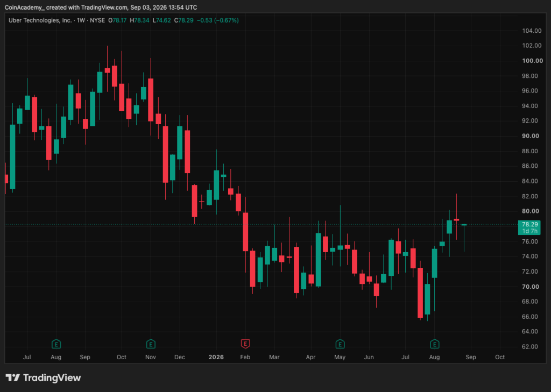
Task: Click the bold 2026 label on time axis
Action: [x=216, y=357]
